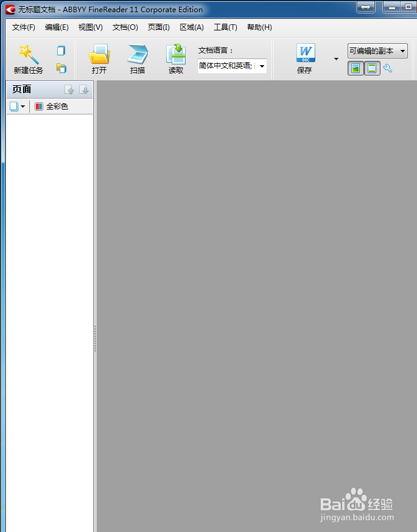Click the single blank page icon beside 新建任务
The width and height of the screenshot is (417, 532).
61,51
